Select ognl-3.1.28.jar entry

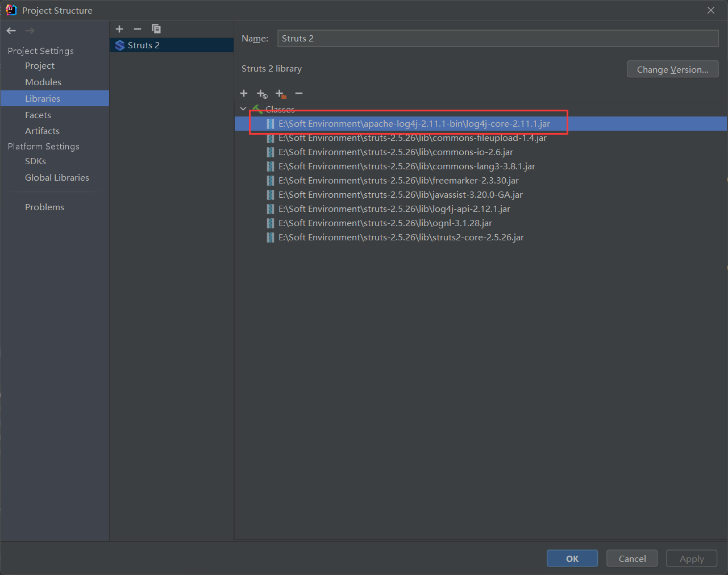click(481, 223)
